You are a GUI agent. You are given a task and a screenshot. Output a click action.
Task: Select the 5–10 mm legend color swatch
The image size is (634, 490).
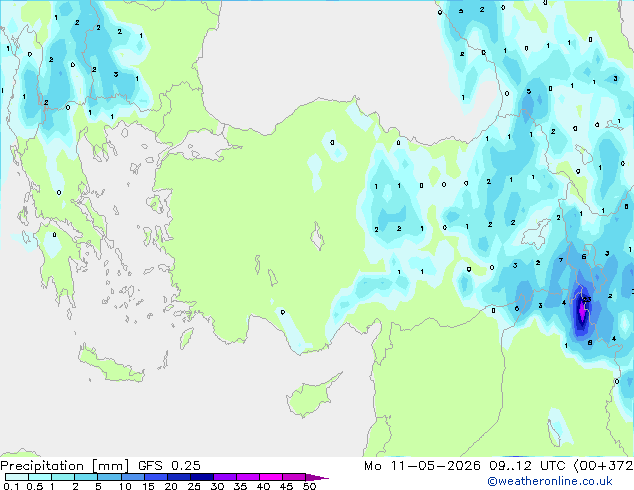(x=109, y=477)
